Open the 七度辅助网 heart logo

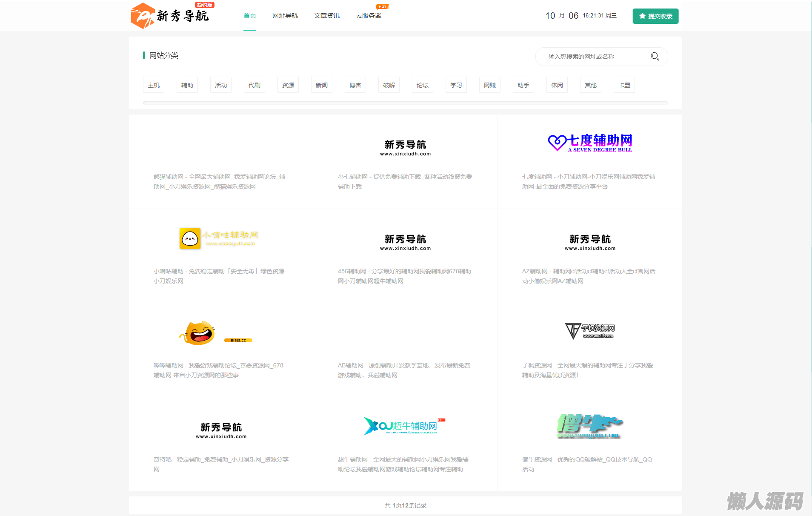tap(590, 143)
